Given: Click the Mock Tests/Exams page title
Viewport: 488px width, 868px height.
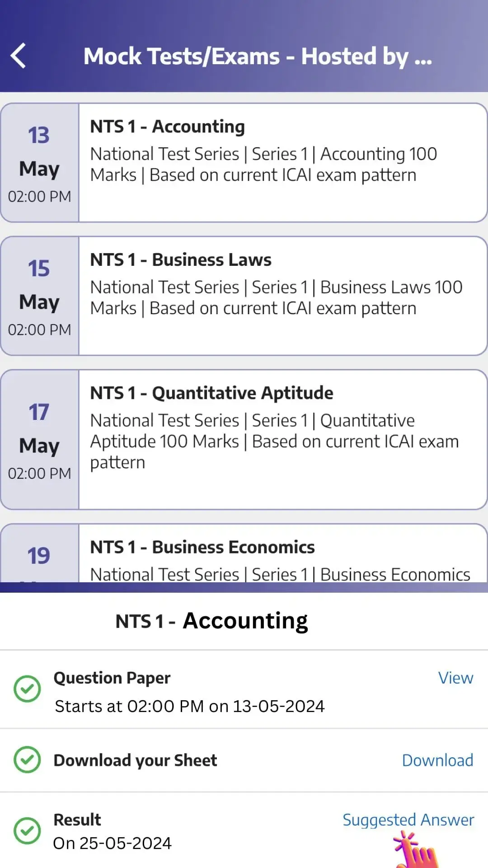Looking at the screenshot, I should point(258,57).
